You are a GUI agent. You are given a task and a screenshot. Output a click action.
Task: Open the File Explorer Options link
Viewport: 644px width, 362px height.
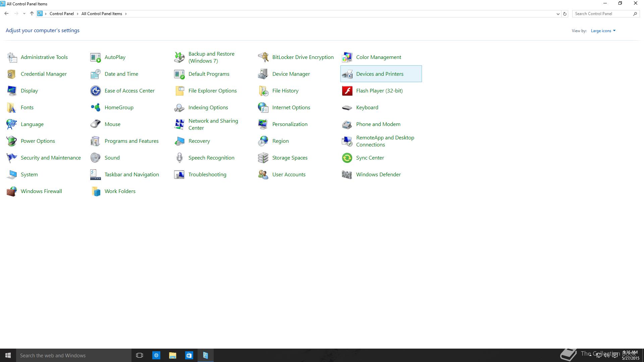coord(213,91)
